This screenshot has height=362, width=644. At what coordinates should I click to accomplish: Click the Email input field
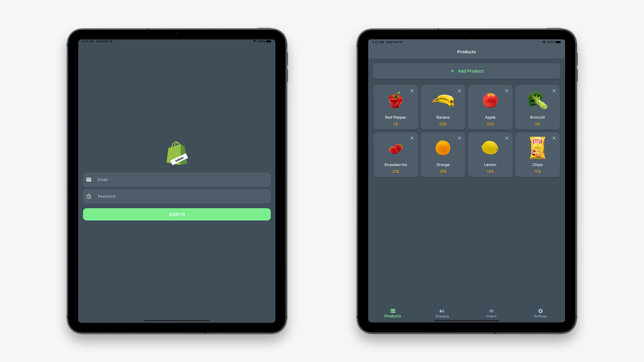(176, 179)
